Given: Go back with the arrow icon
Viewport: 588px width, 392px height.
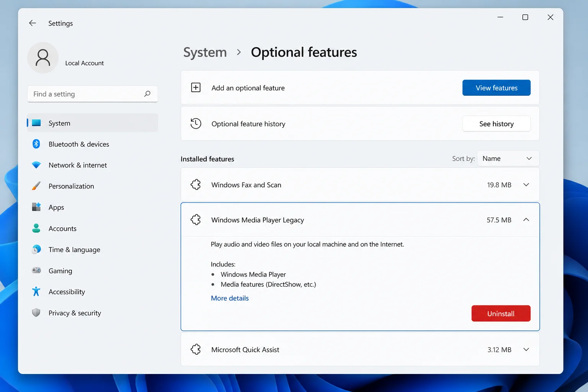Looking at the screenshot, I should pyautogui.click(x=33, y=23).
